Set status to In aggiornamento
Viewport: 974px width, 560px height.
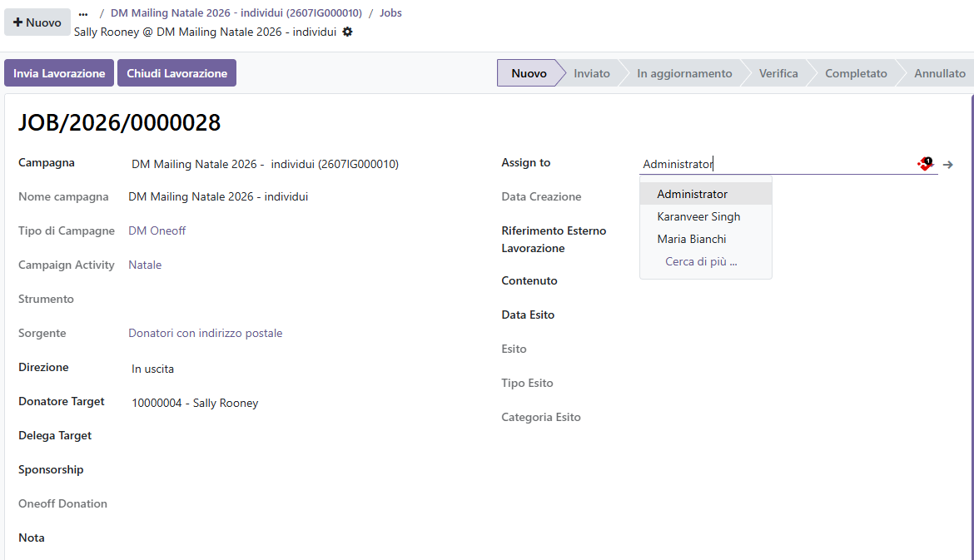coord(684,73)
